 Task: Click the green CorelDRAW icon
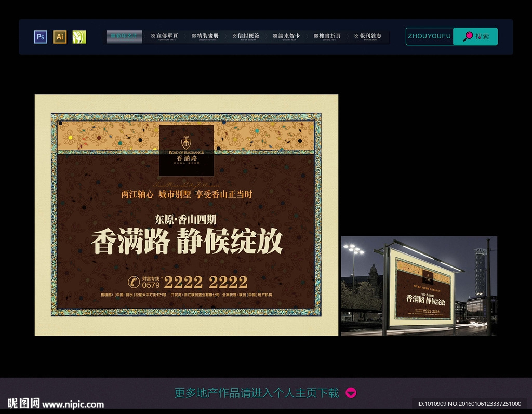(x=79, y=37)
